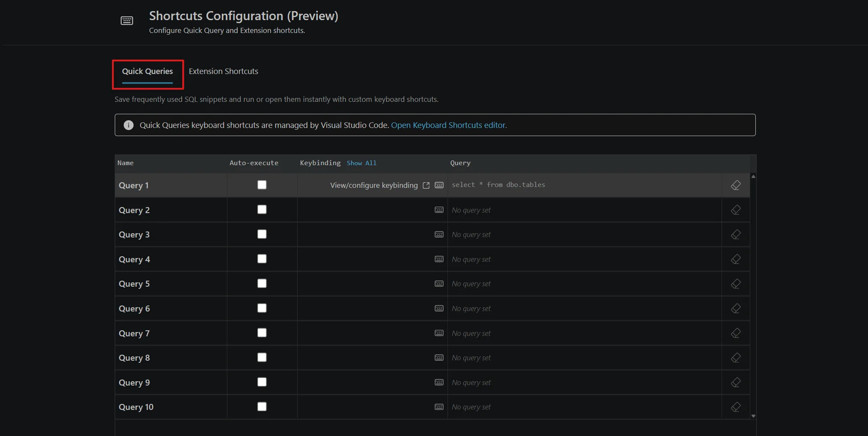Clear Query 3 with its eraser icon
This screenshot has height=436, width=868.
click(x=736, y=234)
